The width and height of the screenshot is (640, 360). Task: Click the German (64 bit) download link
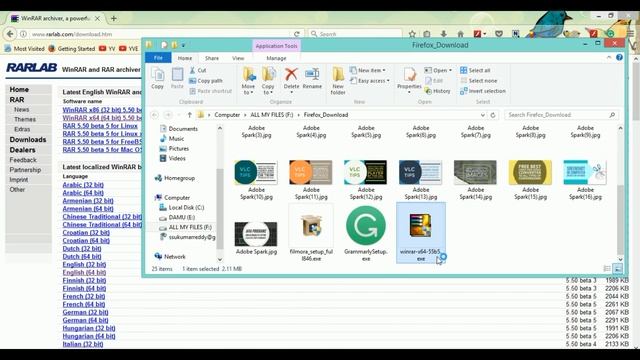85,320
